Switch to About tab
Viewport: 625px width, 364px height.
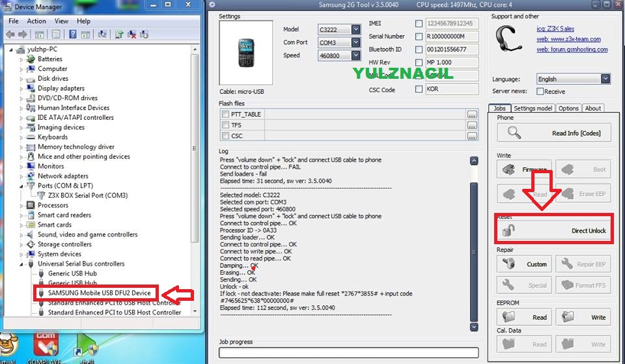pyautogui.click(x=592, y=108)
